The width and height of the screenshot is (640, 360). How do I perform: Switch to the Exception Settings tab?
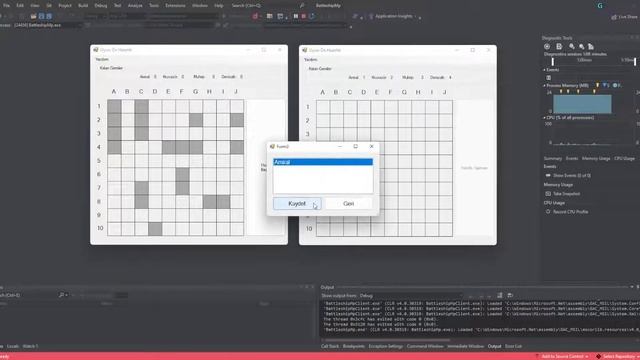(386, 346)
